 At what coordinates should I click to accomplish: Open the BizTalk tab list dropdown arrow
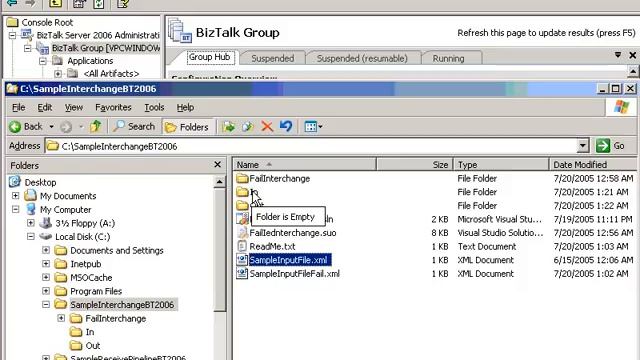pyautogui.click(x=618, y=55)
